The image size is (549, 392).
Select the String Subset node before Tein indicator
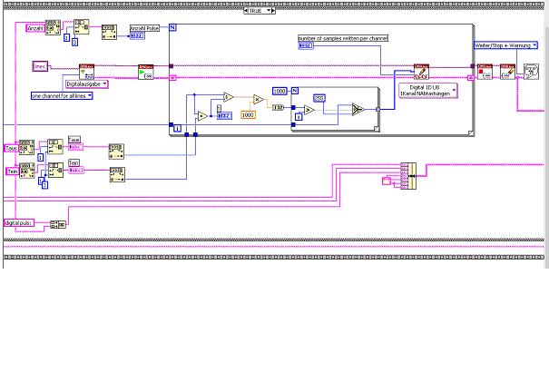pos(55,170)
